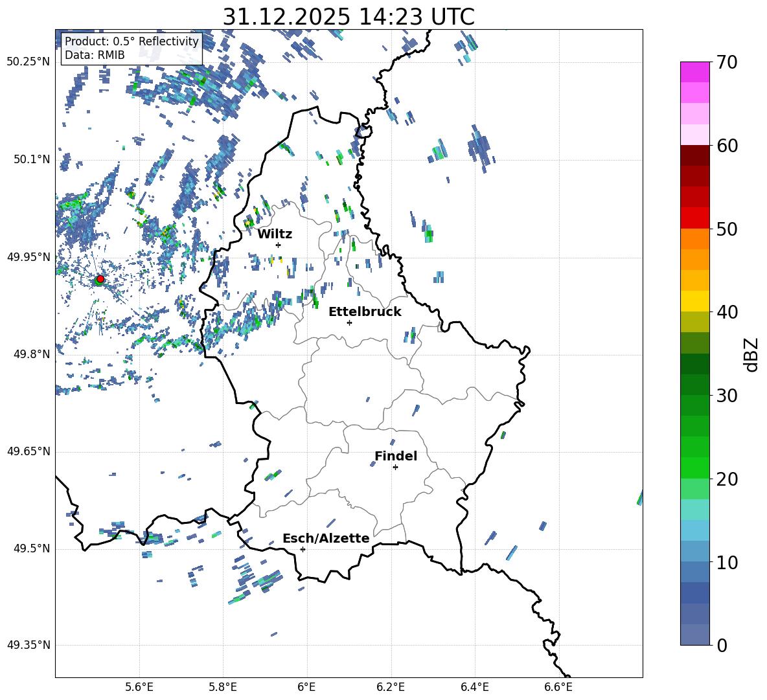767x700 pixels.
Task: Pick the magenta top colorbar segment
Action: 695,73
